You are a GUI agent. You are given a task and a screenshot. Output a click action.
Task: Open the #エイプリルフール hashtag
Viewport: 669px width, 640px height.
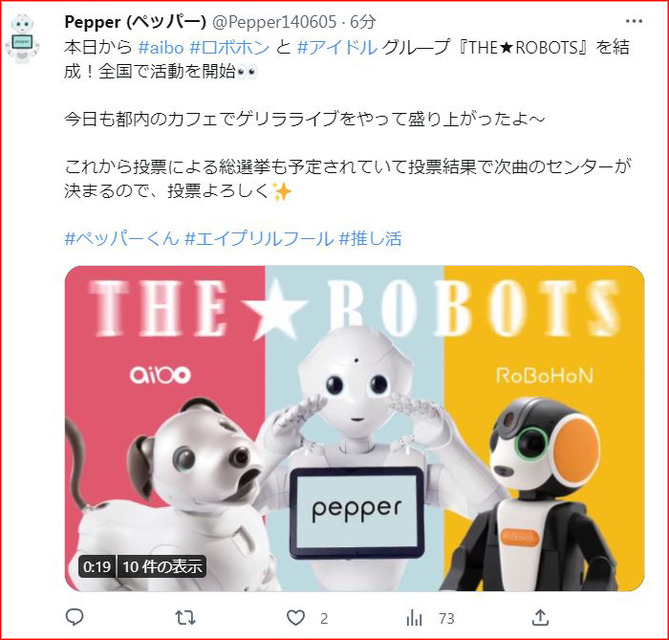(x=259, y=239)
